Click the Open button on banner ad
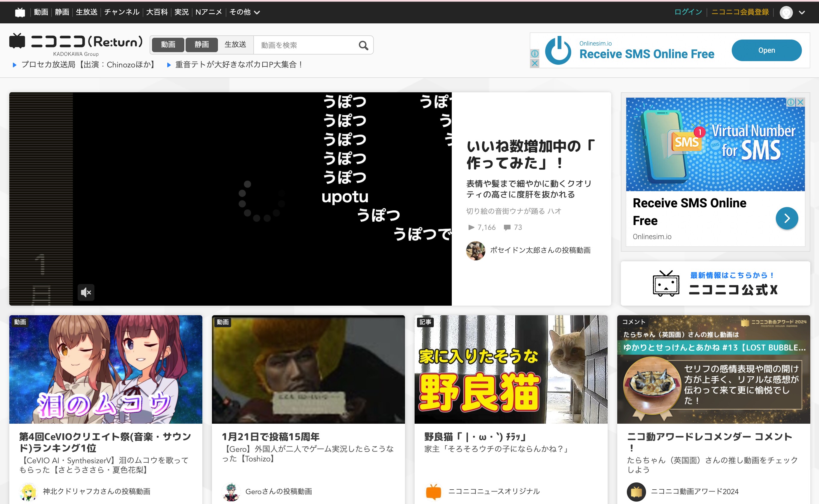 click(x=766, y=50)
